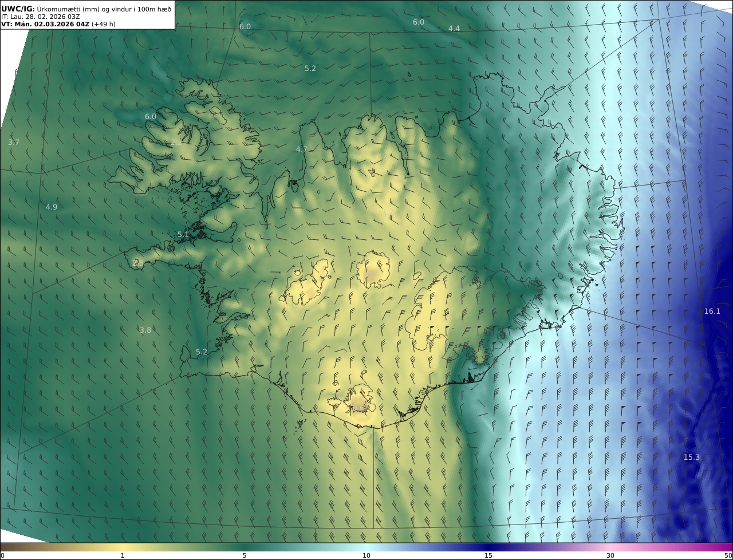Click the valid time 'VT: Mán. 02.03.2026 04Z'
Screen dimensions: 733x560
45,24
